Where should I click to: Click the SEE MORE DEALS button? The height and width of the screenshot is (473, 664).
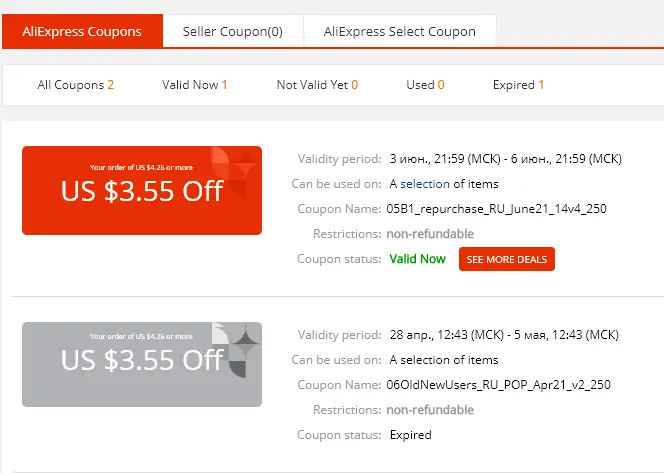pos(506,259)
